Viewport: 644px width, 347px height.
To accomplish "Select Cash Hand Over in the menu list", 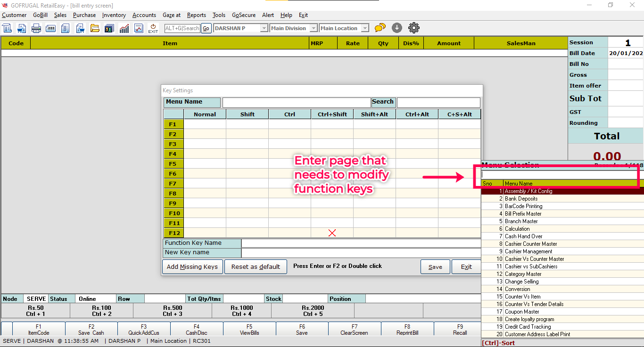I will [562, 236].
